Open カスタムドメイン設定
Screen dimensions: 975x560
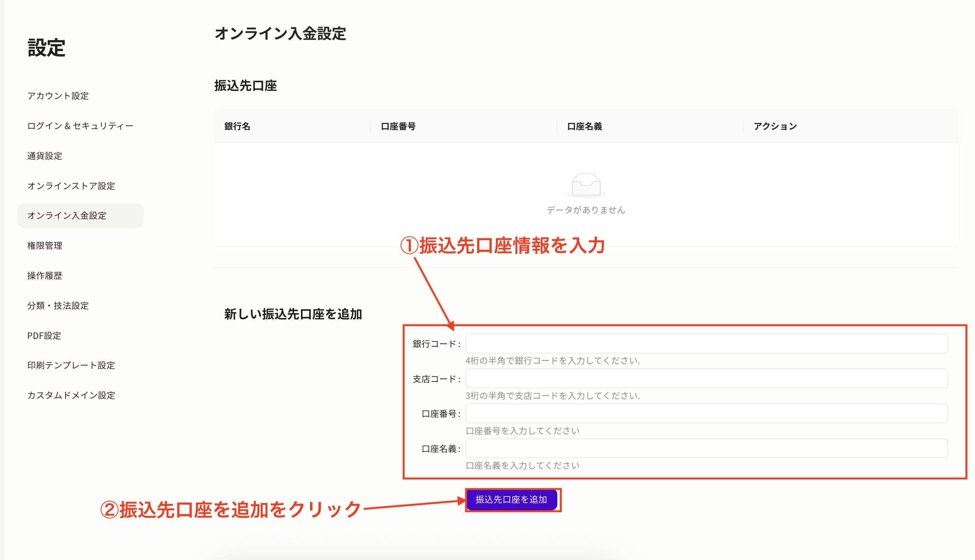click(x=71, y=395)
